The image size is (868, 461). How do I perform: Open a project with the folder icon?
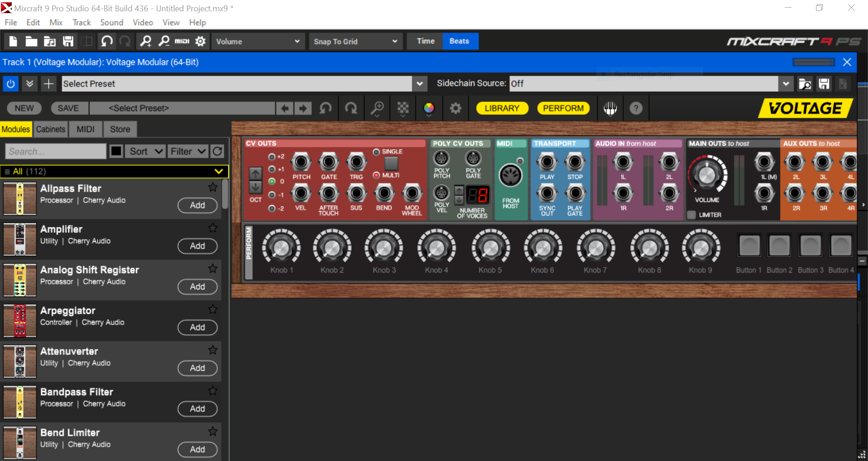(31, 42)
